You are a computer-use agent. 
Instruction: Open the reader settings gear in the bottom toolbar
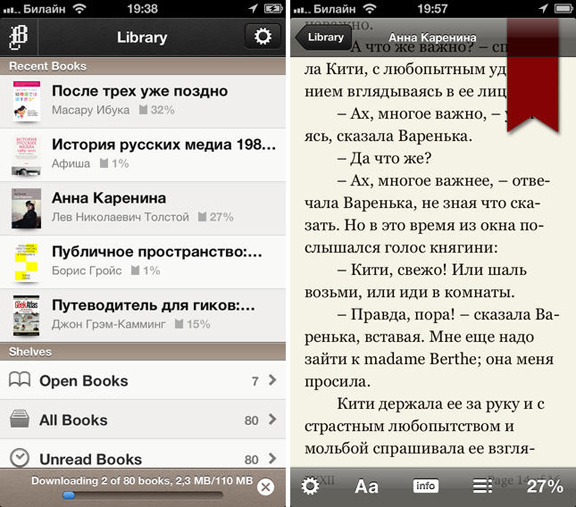coord(310,486)
